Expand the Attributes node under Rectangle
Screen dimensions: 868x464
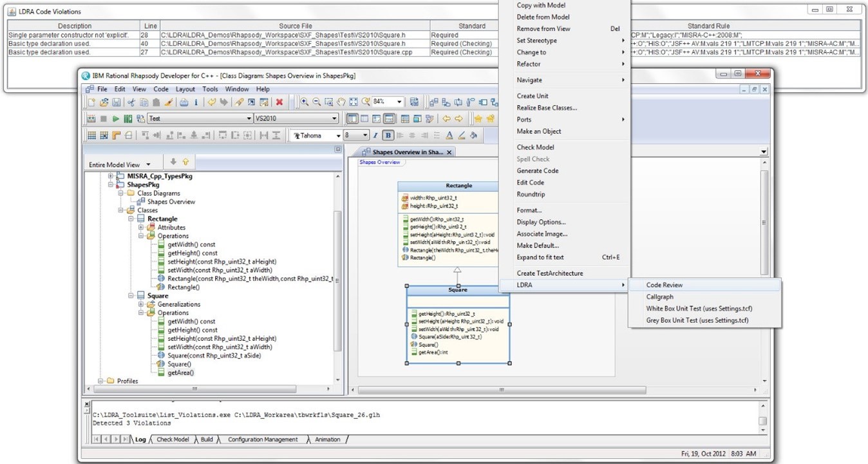pyautogui.click(x=141, y=227)
